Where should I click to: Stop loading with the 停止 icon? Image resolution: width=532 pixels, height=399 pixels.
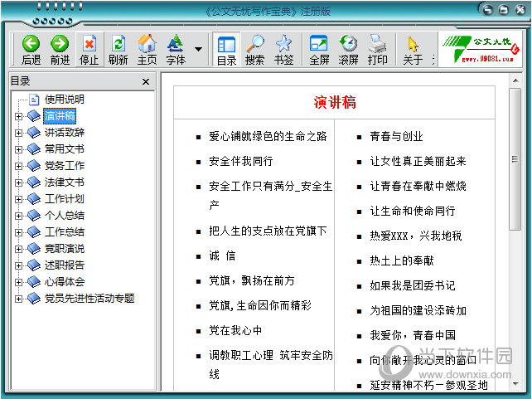pos(89,50)
